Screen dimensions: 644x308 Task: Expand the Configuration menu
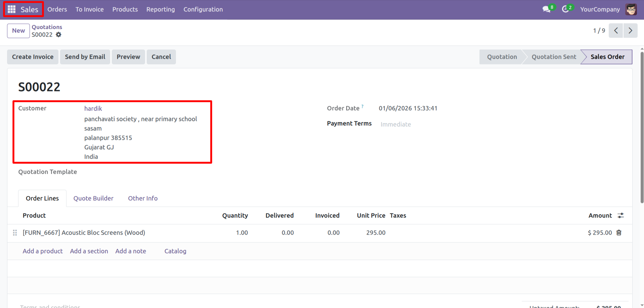coord(203,9)
